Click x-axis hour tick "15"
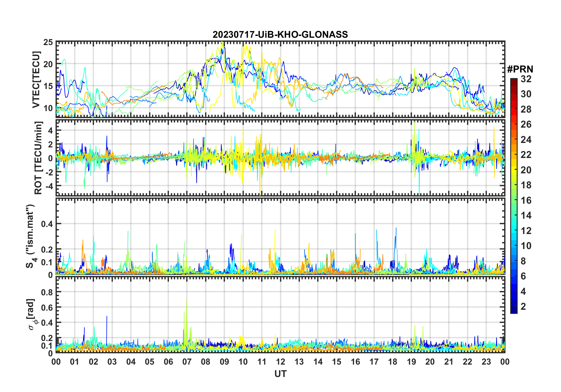The image size is (561, 392). tap(337, 362)
